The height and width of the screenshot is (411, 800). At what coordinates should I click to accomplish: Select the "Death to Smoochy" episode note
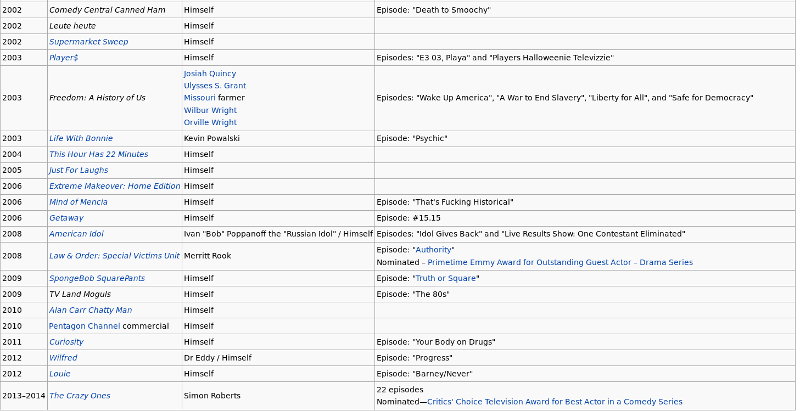click(434, 10)
